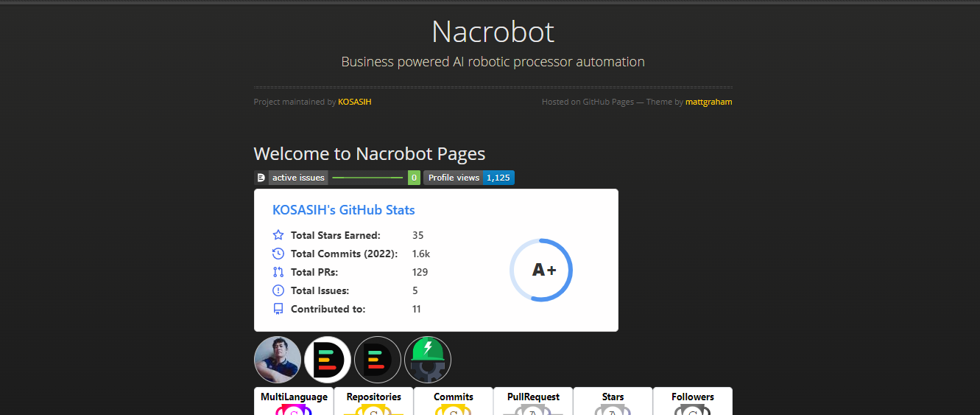Click the document icon beside active issues

coord(261,178)
